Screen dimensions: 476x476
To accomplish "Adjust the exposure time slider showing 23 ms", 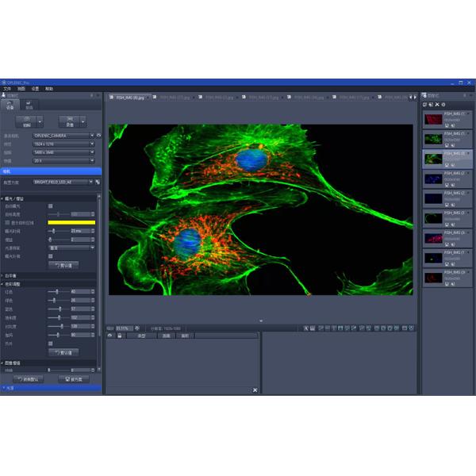I will coord(58,231).
